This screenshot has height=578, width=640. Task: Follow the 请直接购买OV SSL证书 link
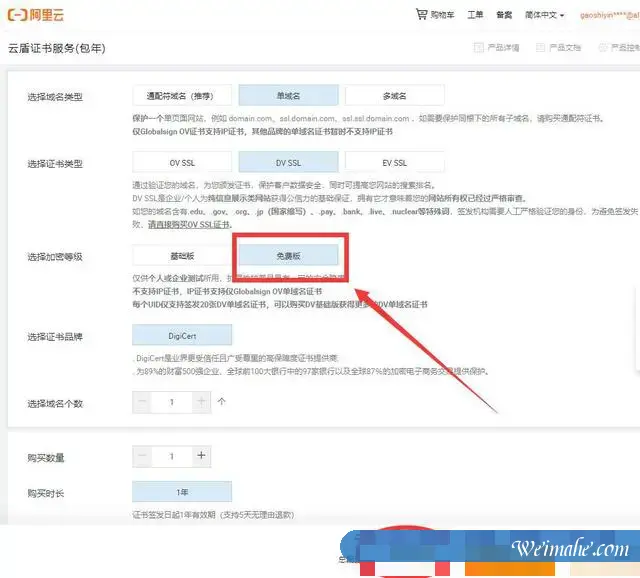pos(189,225)
